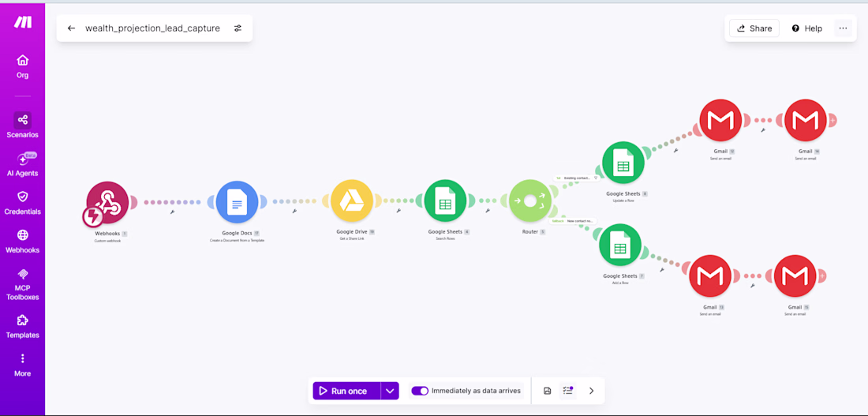Click Create a Document from a Template label
This screenshot has width=868, height=416.
237,241
